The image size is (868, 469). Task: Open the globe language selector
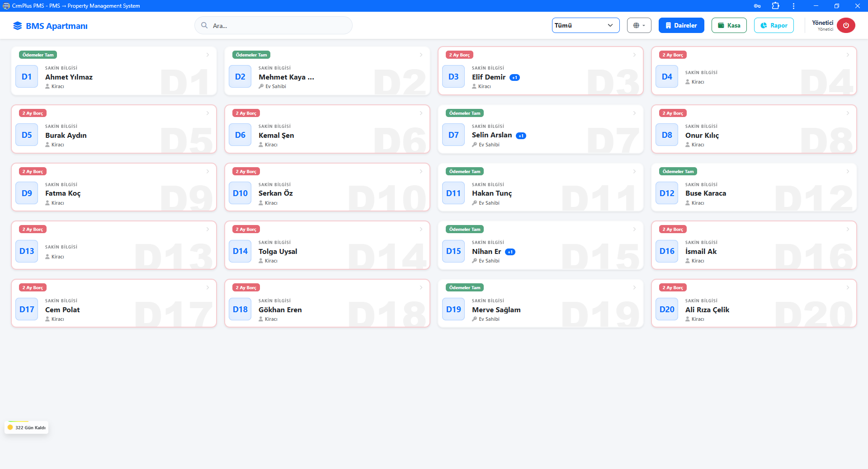click(639, 25)
